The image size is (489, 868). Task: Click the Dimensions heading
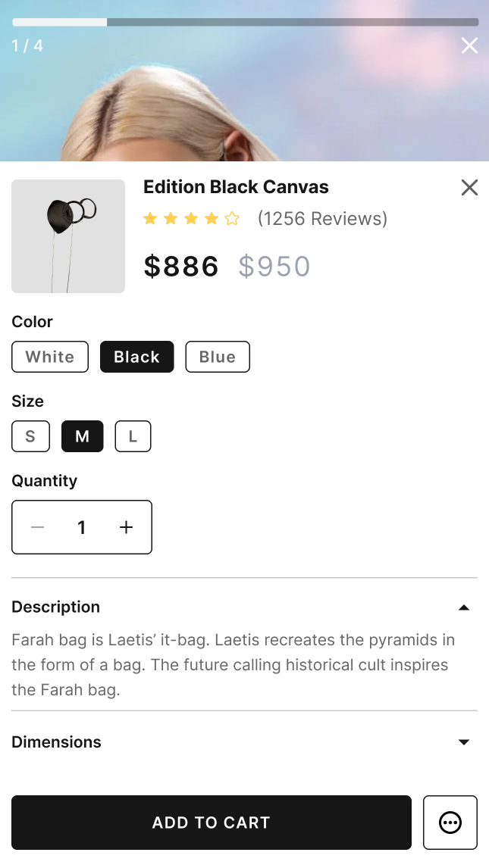pos(56,742)
